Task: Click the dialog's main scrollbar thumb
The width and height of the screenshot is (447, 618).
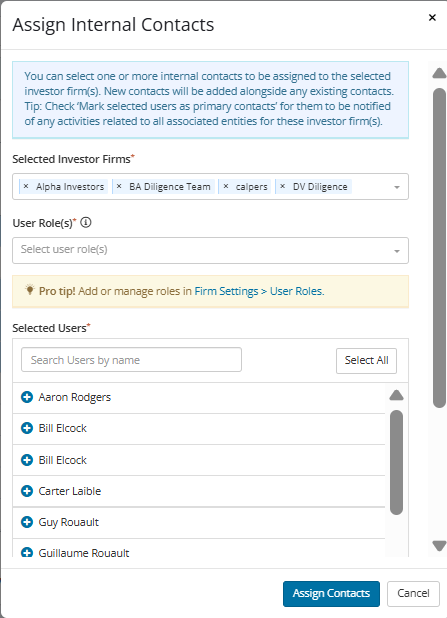Action: (439, 248)
